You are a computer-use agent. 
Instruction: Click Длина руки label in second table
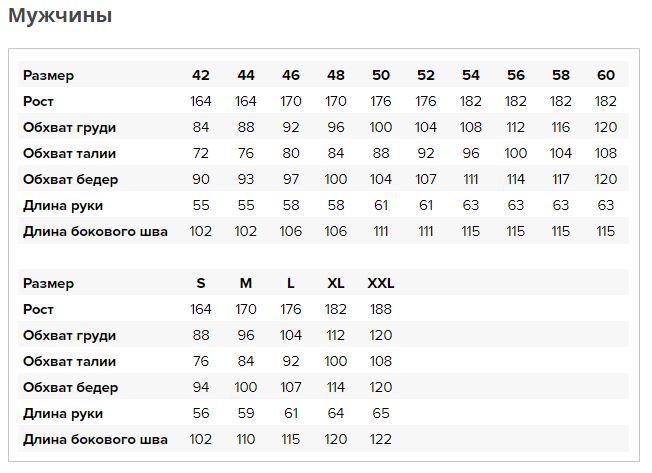click(63, 414)
